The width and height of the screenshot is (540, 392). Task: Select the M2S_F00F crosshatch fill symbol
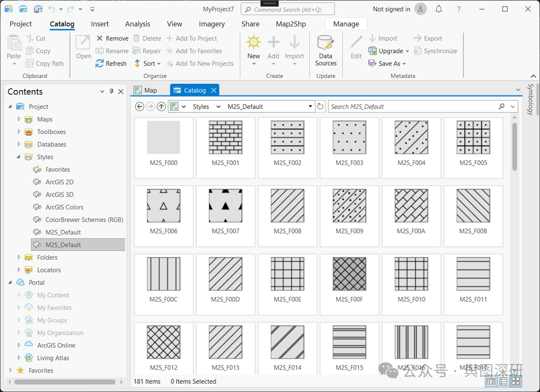click(x=349, y=274)
